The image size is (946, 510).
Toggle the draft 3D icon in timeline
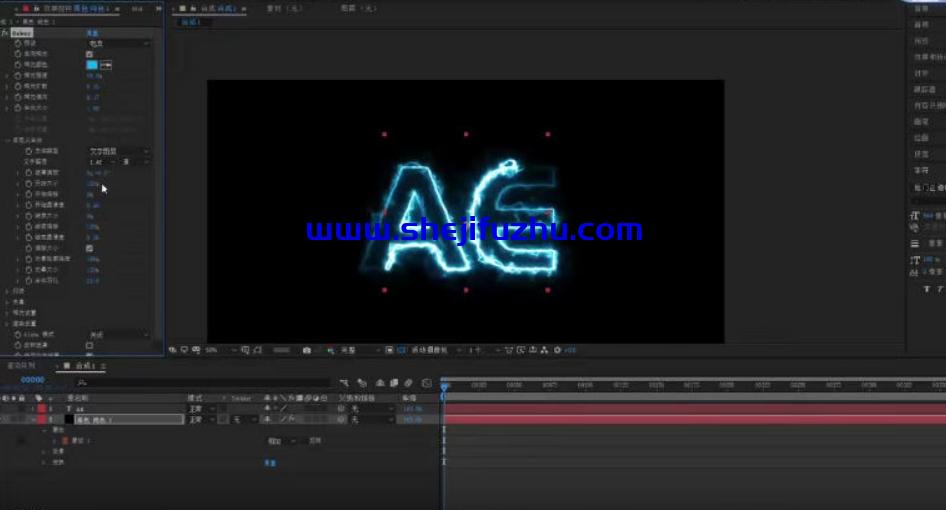362,383
